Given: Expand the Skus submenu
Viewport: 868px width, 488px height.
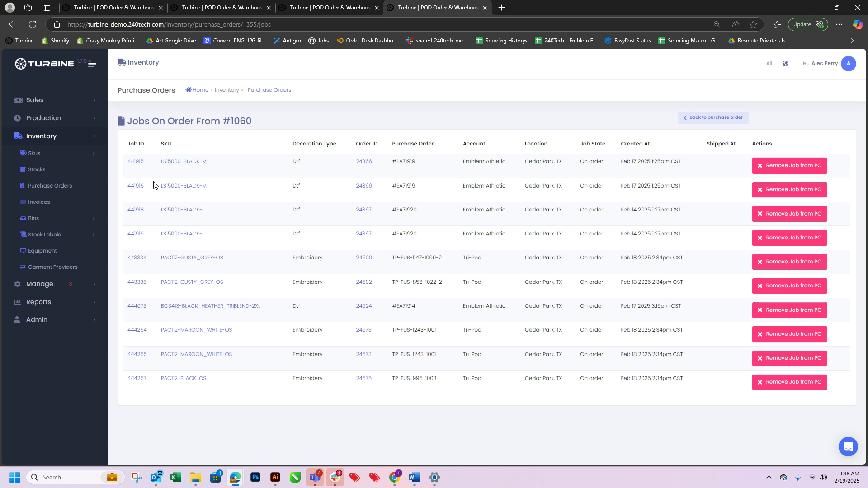Looking at the screenshot, I should point(34,153).
